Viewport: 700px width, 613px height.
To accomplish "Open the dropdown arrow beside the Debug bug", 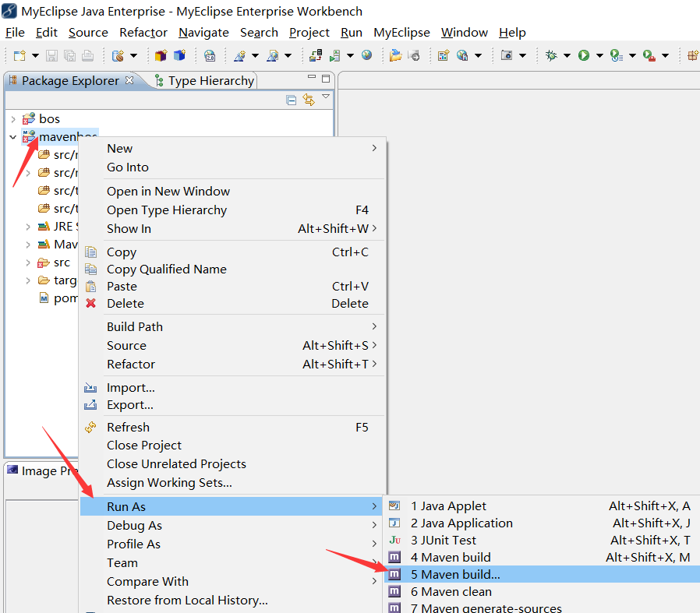I will pyautogui.click(x=567, y=56).
